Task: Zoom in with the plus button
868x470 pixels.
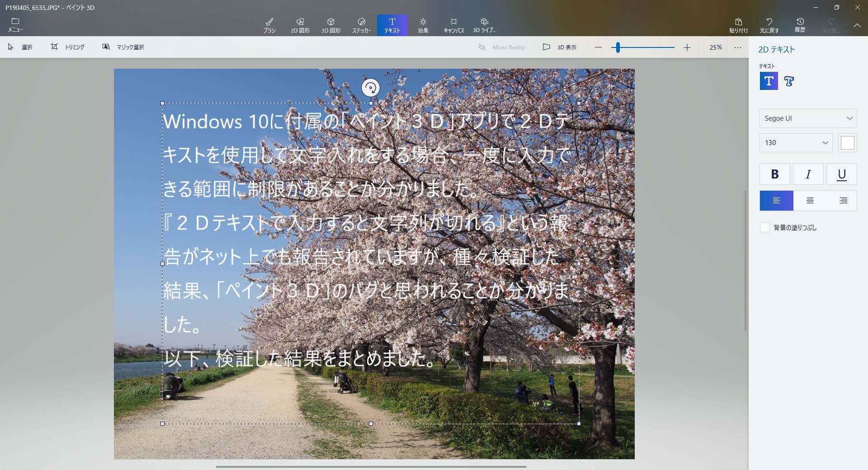Action: pyautogui.click(x=687, y=47)
